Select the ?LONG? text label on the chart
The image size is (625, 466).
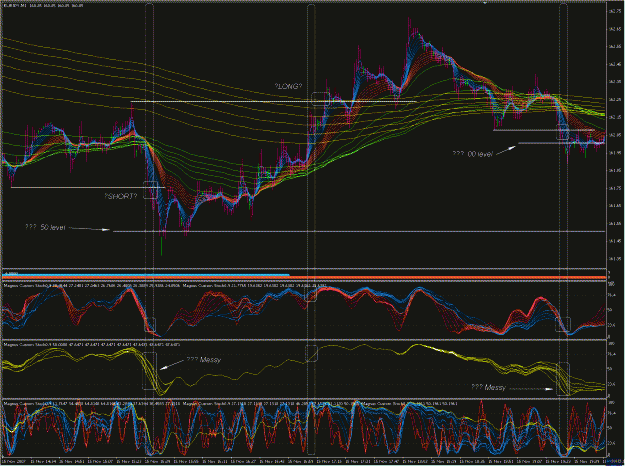pos(288,86)
